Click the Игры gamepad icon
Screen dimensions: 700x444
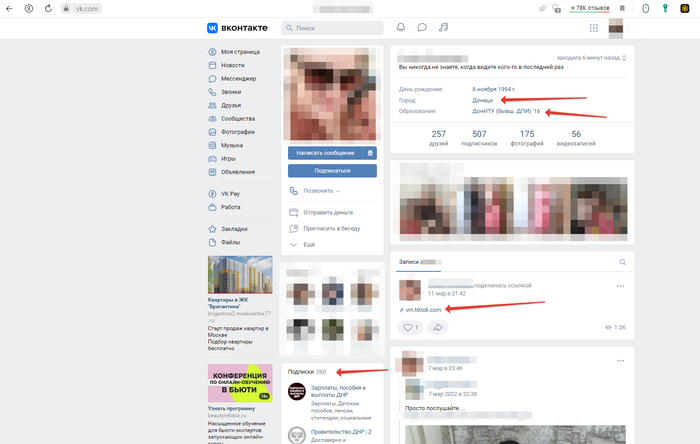coord(212,159)
